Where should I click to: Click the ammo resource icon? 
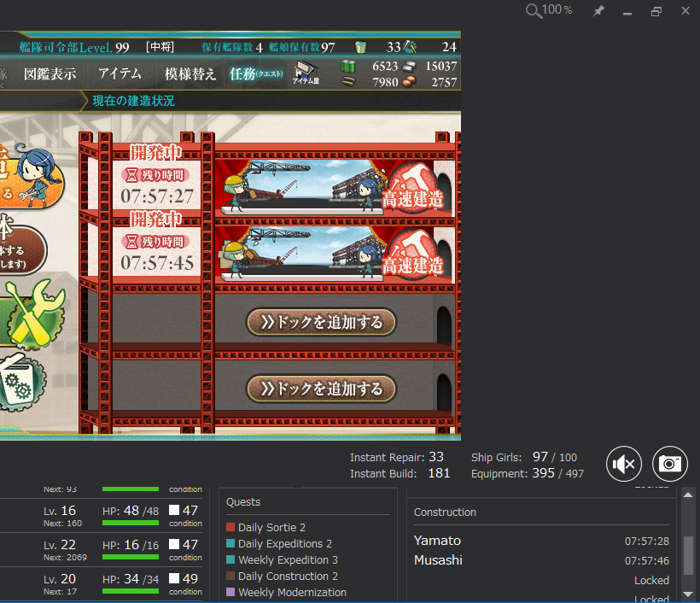pyautogui.click(x=348, y=82)
